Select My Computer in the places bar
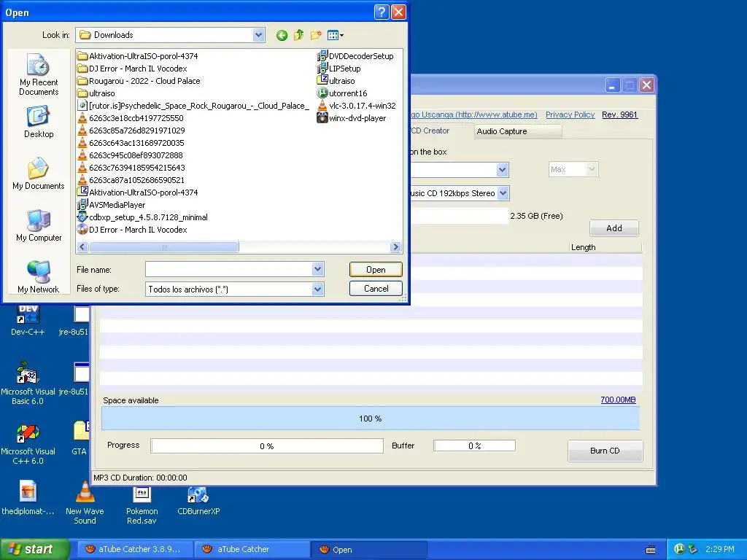This screenshot has width=747, height=560. (x=39, y=226)
